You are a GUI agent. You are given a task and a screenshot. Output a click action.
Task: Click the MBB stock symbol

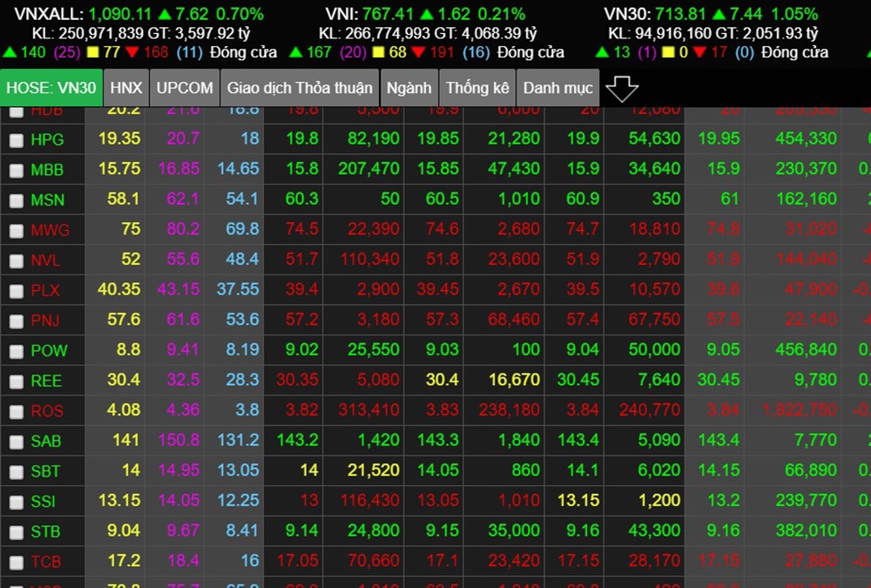click(47, 170)
